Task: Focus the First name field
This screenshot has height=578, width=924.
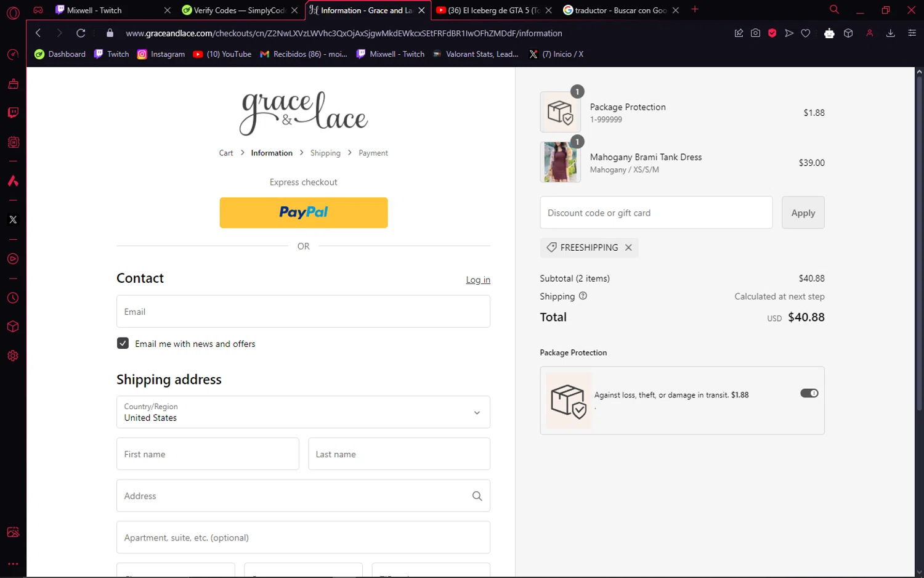Action: click(x=208, y=454)
